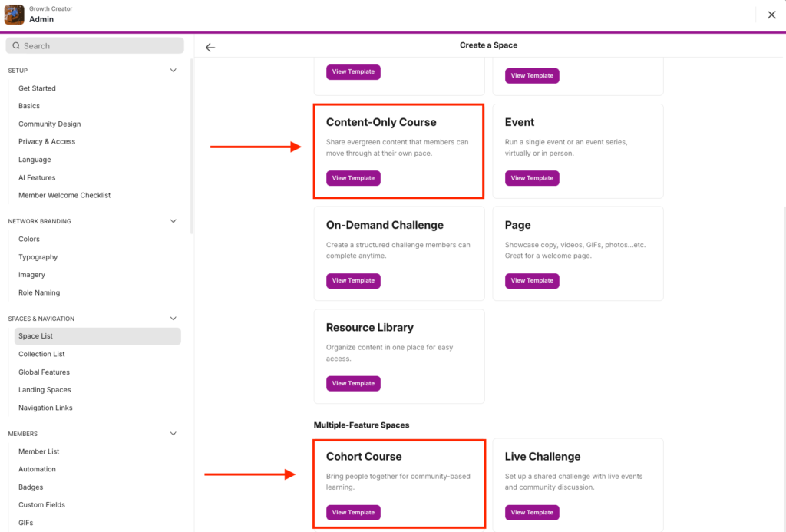This screenshot has width=786, height=532.
Task: Collapse the NETWORK BRANDING section
Action: (173, 221)
